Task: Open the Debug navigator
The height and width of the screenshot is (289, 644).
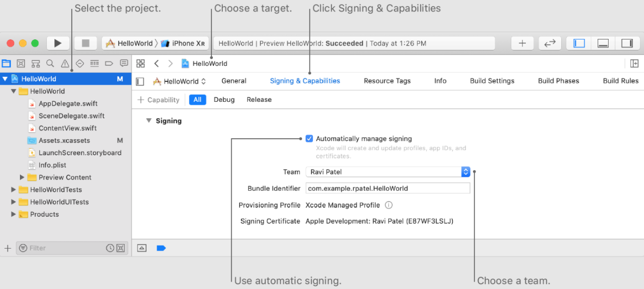Action: [94, 63]
